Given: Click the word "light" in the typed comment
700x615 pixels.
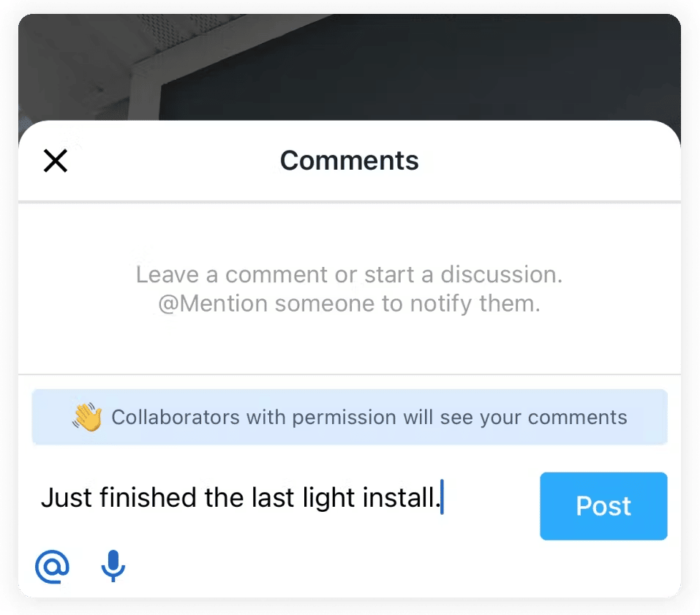Looking at the screenshot, I should (x=329, y=499).
